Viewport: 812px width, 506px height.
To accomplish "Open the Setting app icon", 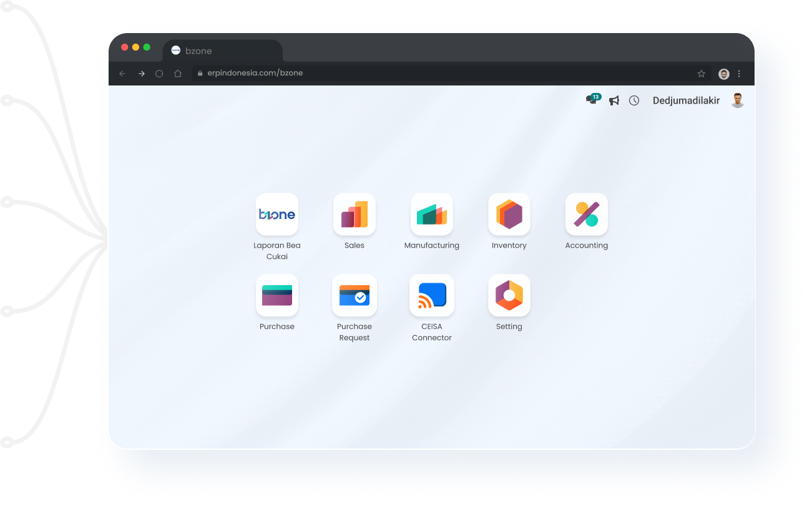I will (x=509, y=295).
